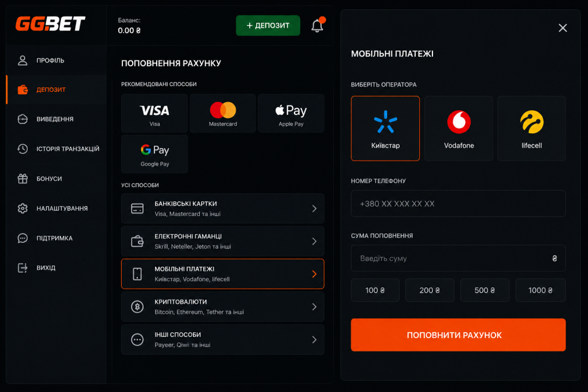Click the Bitcoin icon in КРИПТОВАЛЮТИ row
The height and width of the screenshot is (392, 588).
coord(137,306)
